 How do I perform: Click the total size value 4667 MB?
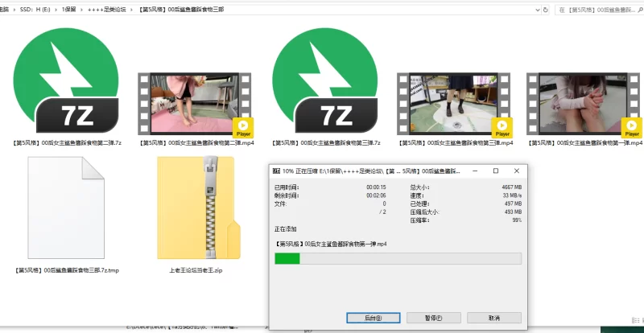coord(512,187)
